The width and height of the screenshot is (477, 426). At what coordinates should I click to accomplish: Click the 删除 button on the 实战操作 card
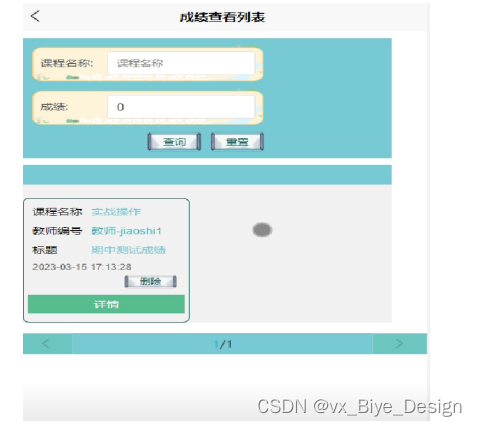coord(150,281)
